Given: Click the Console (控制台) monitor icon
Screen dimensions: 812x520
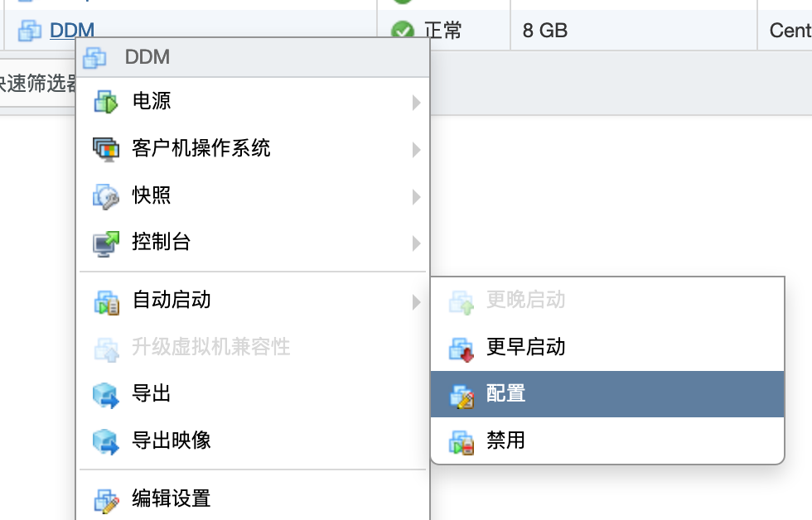Looking at the screenshot, I should pos(106,243).
